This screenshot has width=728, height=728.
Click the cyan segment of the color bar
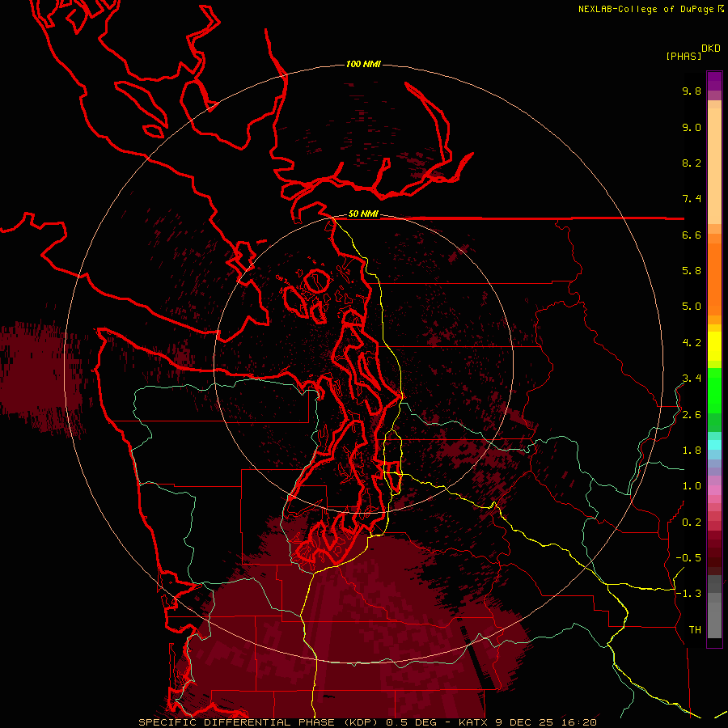point(714,445)
